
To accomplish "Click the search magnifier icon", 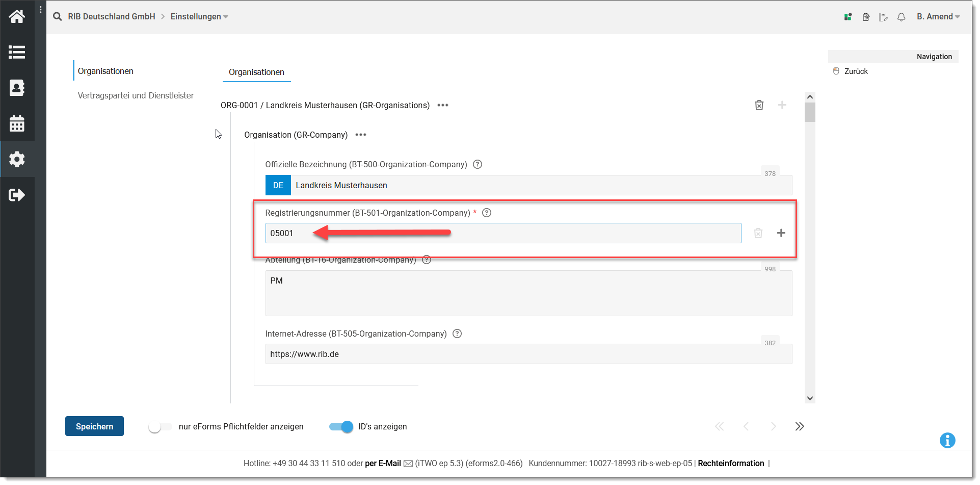I will (58, 17).
